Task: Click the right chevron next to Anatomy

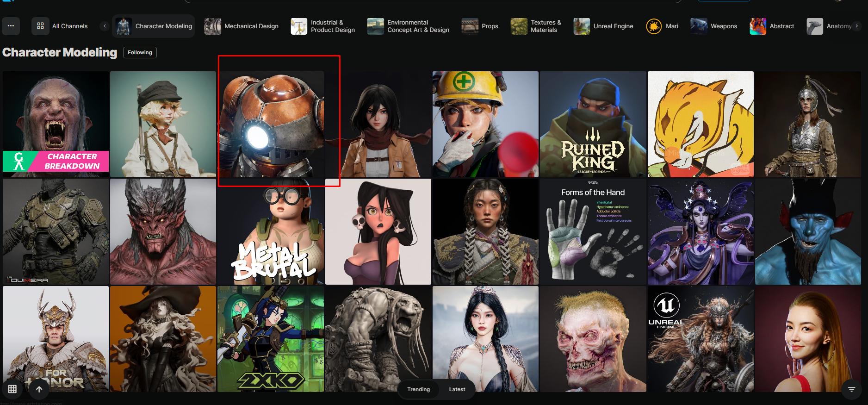Action: 857,26
